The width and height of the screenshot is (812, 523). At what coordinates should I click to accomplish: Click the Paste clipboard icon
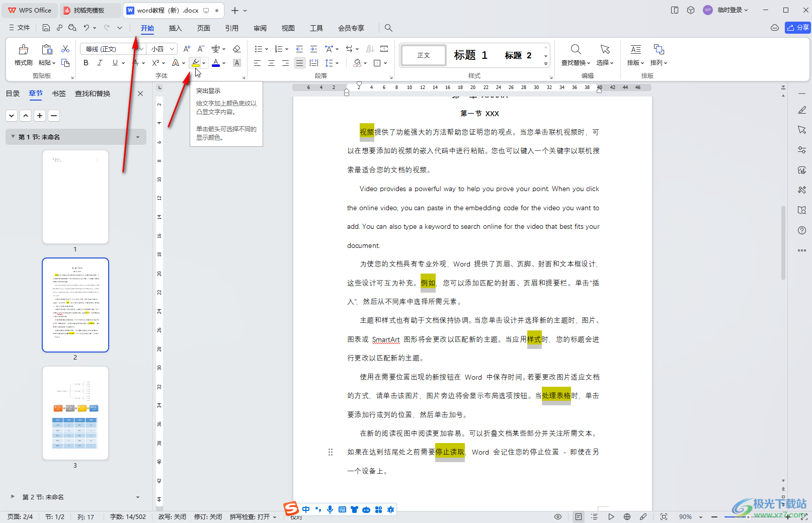click(47, 49)
